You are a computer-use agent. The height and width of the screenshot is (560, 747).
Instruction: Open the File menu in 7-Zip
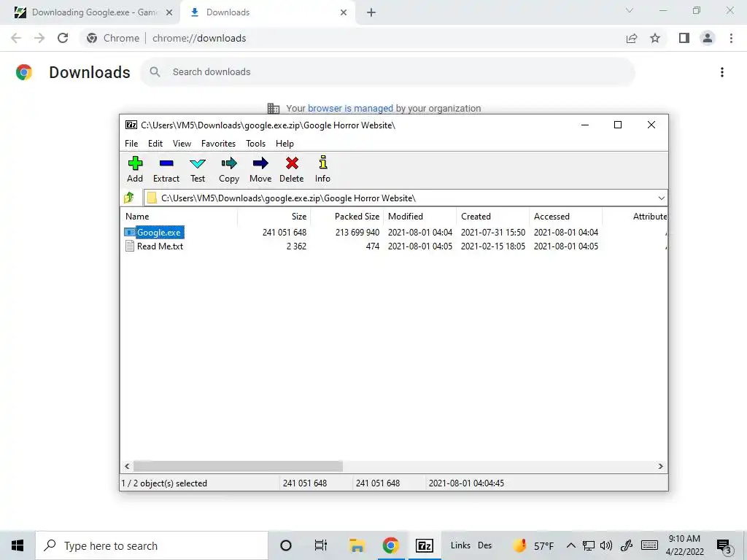tap(131, 144)
